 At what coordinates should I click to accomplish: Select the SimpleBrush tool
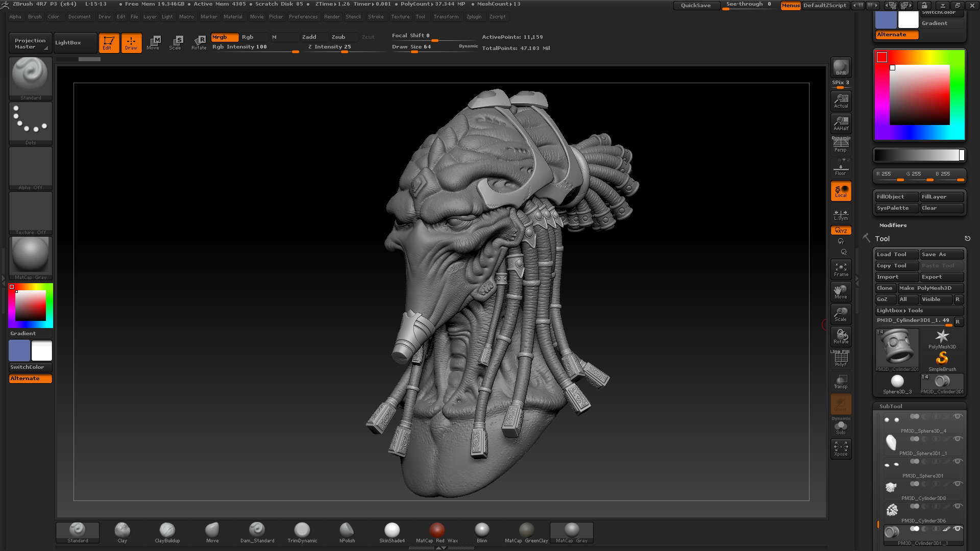[x=942, y=361]
